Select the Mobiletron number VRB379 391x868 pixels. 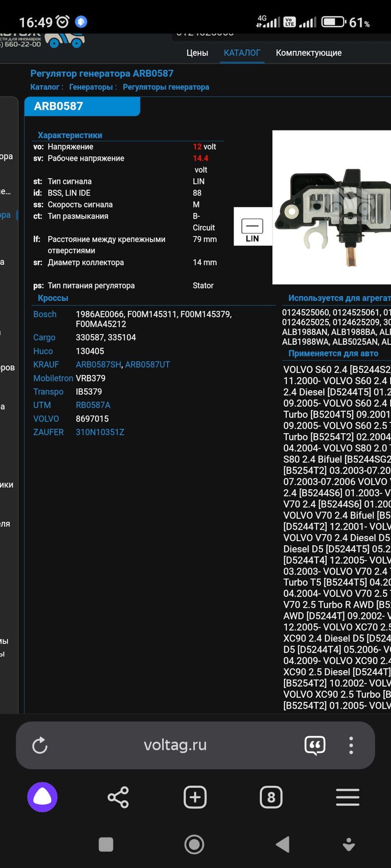(91, 378)
